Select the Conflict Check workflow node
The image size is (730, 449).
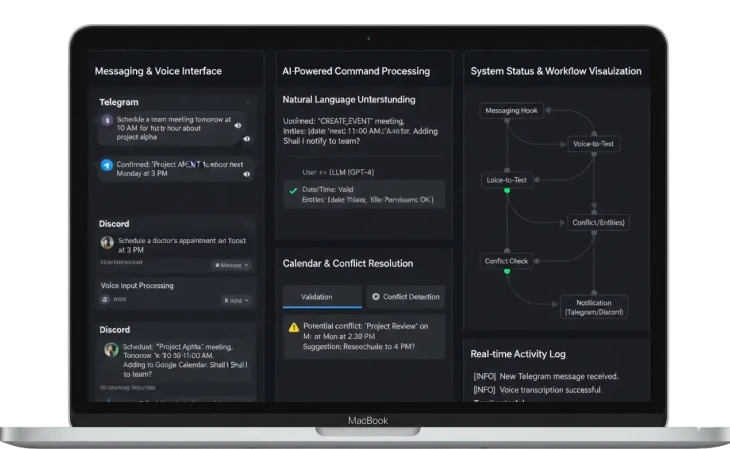tap(506, 261)
